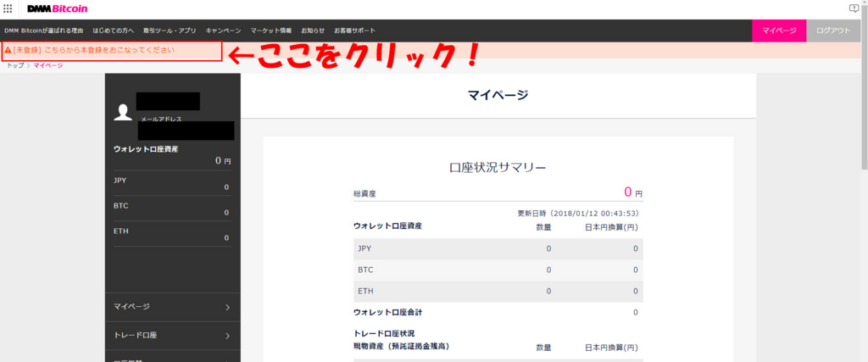868x362 pixels.
Task: Click 'トレード口座状況' heading
Action: click(x=384, y=334)
